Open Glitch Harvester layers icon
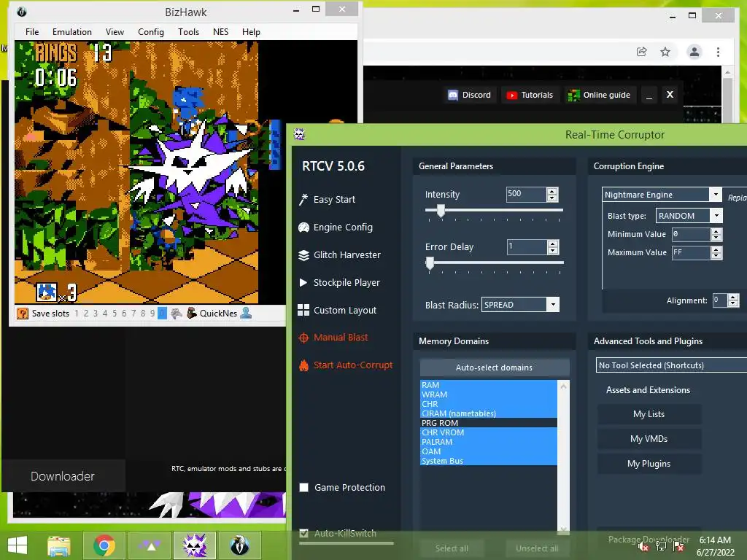 coord(303,255)
